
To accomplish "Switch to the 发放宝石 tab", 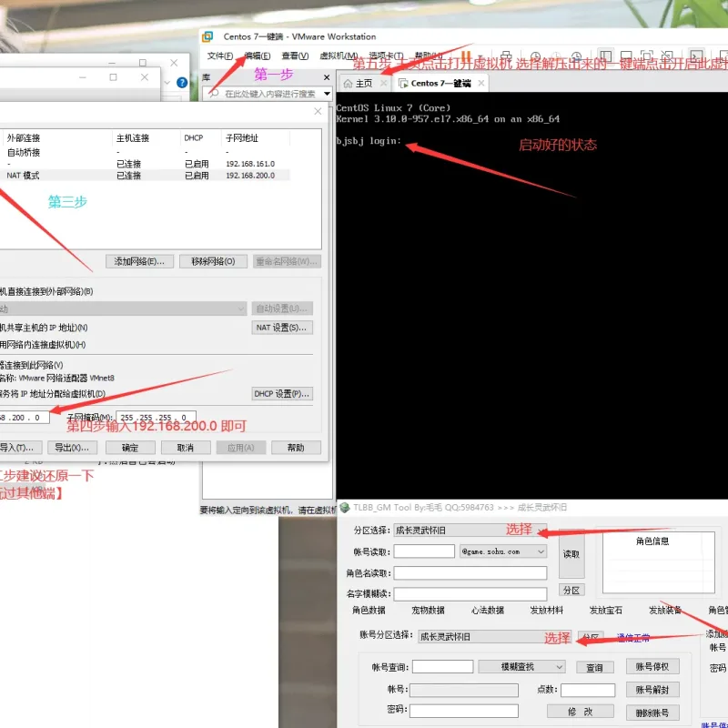I will pyautogui.click(x=605, y=610).
